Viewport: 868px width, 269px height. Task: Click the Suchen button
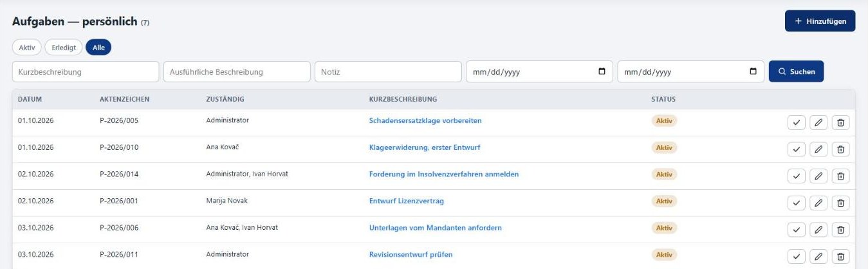point(796,71)
